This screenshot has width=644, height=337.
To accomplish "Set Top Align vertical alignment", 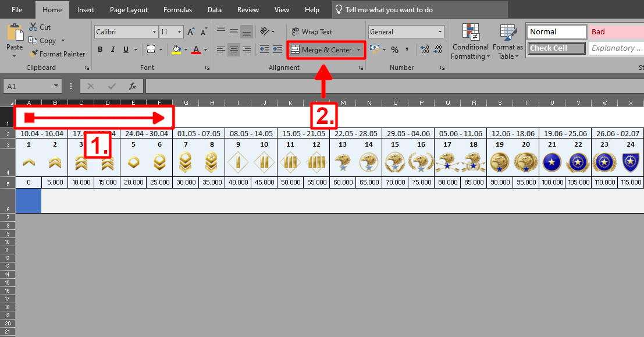I will (221, 30).
